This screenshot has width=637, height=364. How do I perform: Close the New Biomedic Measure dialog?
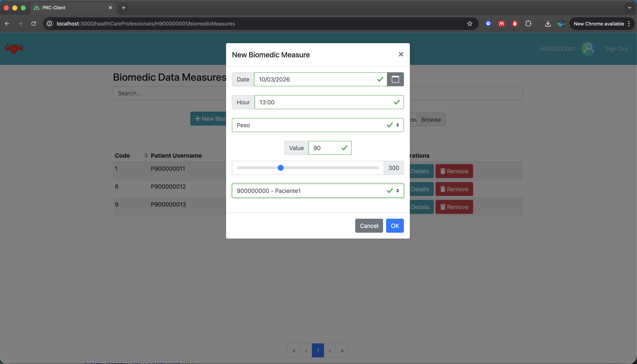401,54
